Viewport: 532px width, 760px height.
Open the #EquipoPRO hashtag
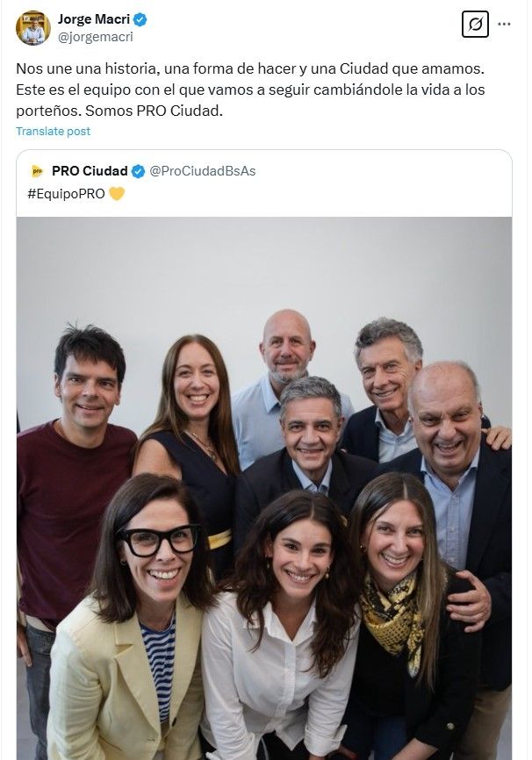pyautogui.click(x=66, y=193)
